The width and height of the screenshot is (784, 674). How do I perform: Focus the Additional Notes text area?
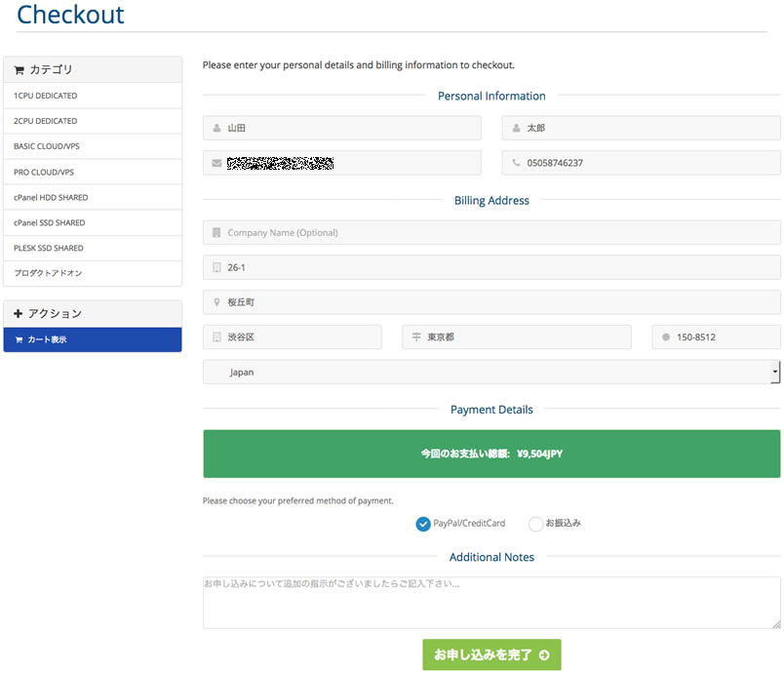[x=491, y=602]
